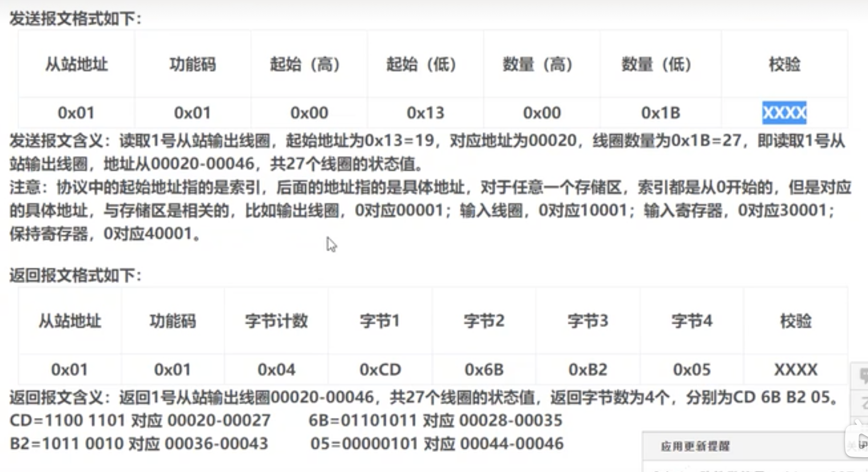The image size is (868, 472).
Task: Click the 校验 header in send table
Action: pyautogui.click(x=784, y=64)
